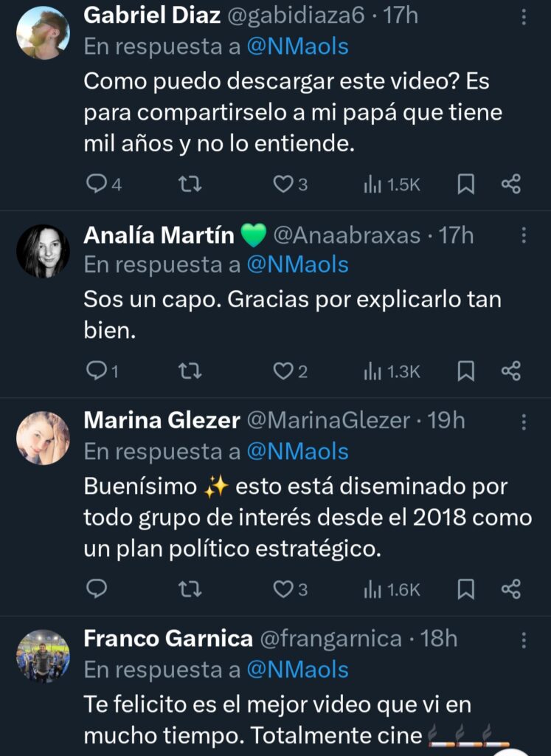
Task: Retweet Gabriel Diaz's reply
Action: (190, 184)
